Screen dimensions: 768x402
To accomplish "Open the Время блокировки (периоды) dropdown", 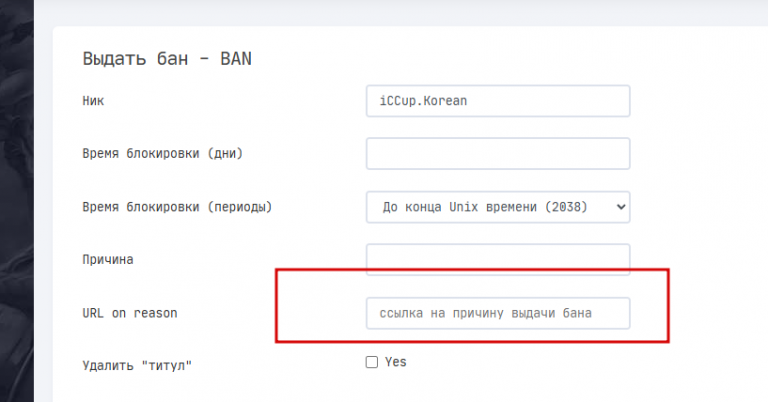I will click(498, 207).
